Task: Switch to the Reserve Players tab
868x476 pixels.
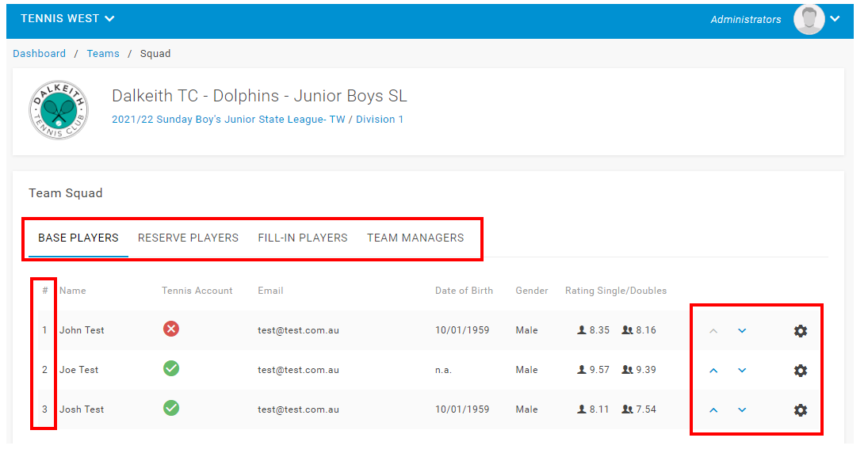Action: (188, 238)
